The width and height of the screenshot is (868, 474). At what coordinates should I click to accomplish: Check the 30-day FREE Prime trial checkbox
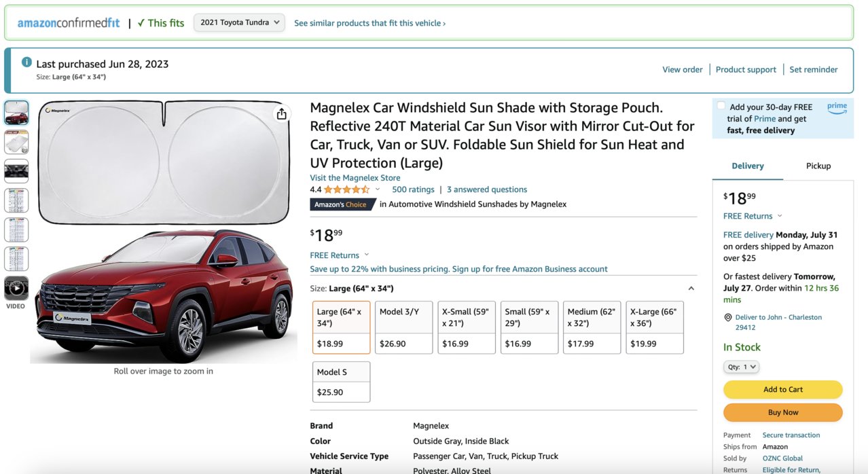[x=721, y=106]
